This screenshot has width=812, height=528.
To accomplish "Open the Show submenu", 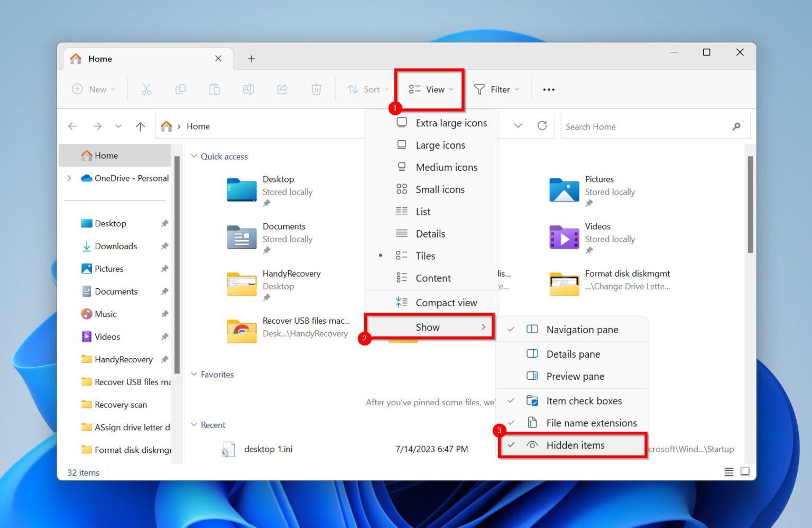I will click(428, 326).
